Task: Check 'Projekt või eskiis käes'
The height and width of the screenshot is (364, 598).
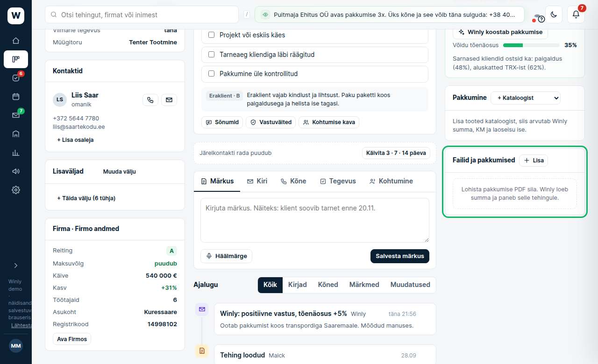Action: [211, 35]
